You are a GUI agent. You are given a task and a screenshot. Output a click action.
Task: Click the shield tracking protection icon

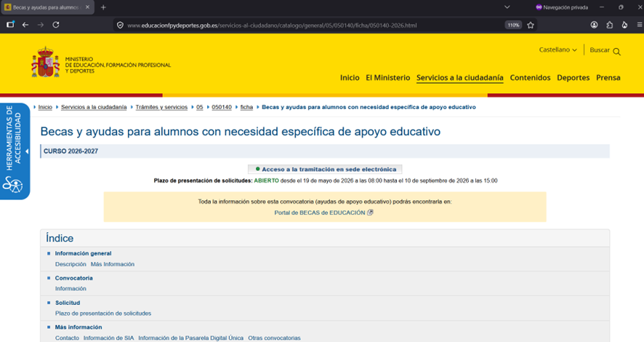tap(120, 25)
